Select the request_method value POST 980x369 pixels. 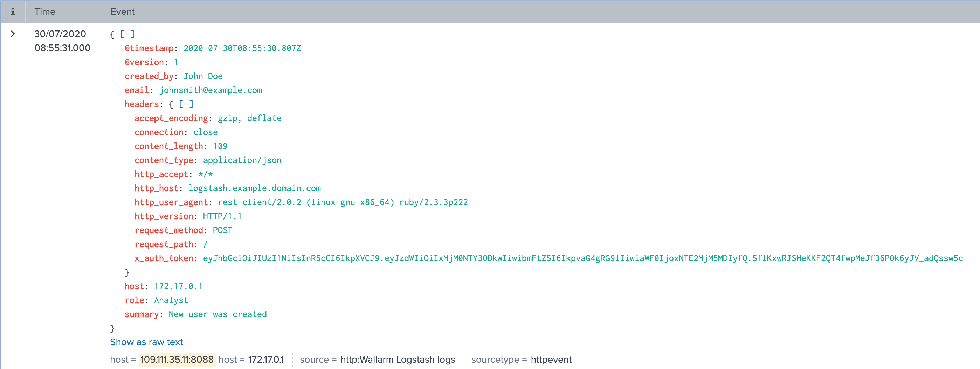click(222, 230)
